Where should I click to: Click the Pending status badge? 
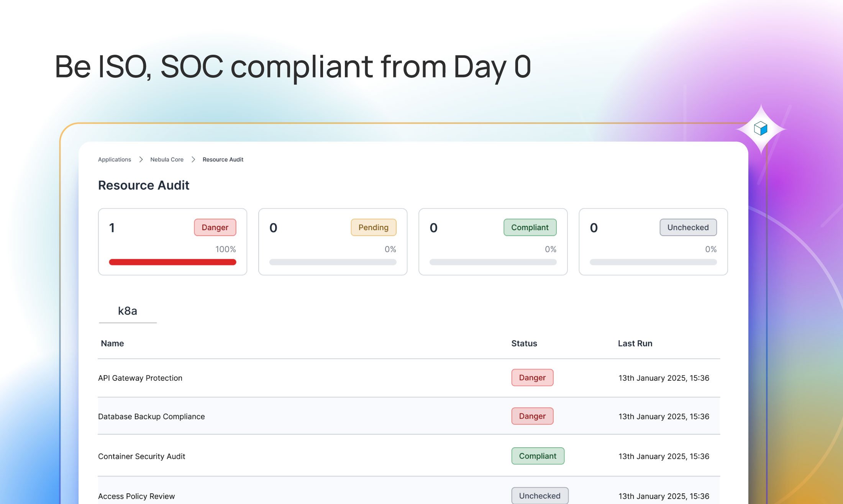pyautogui.click(x=373, y=227)
